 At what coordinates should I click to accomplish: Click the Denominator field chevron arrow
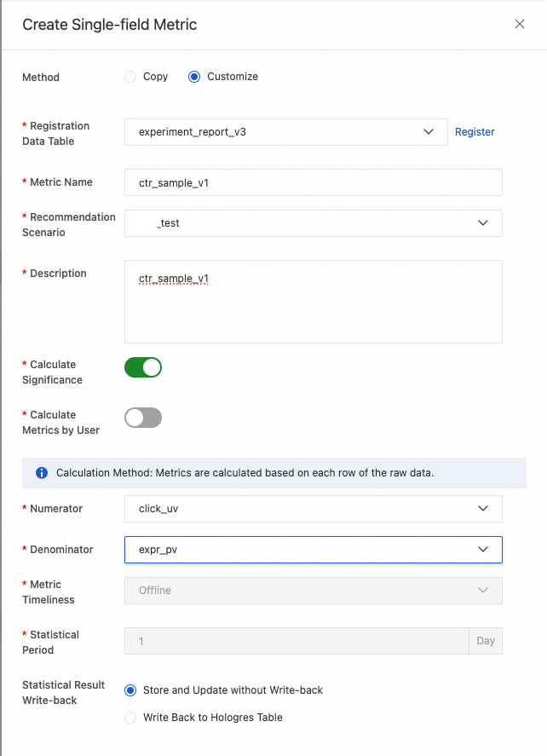[x=482, y=549]
